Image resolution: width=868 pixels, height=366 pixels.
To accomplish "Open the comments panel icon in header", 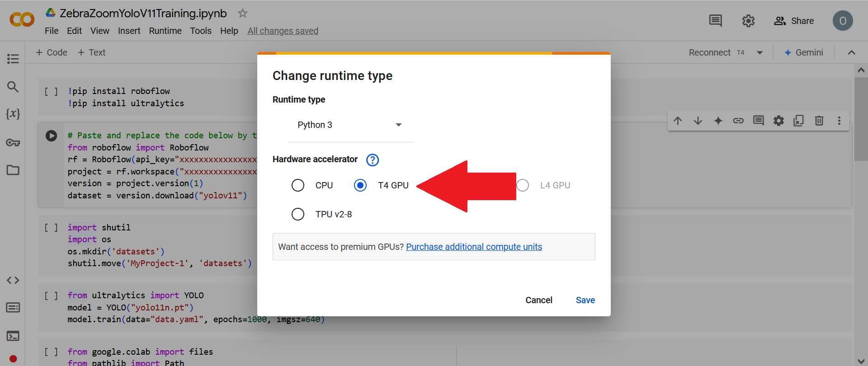I will pos(715,21).
